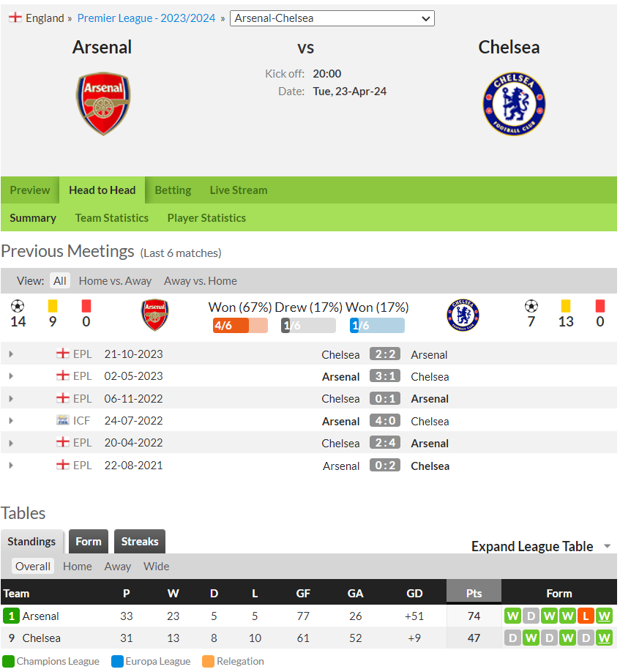Click the Chelsea yellow card icon
Image resolution: width=620 pixels, height=672 pixels.
[566, 306]
